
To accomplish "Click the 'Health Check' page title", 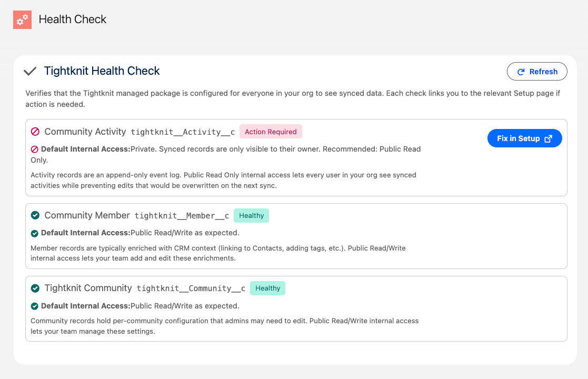I will tap(72, 19).
